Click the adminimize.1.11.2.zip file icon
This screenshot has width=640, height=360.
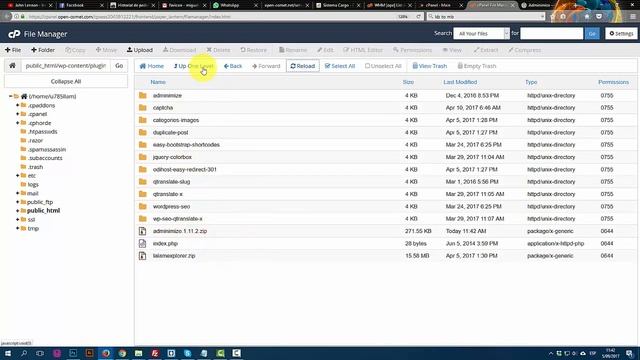point(142,231)
